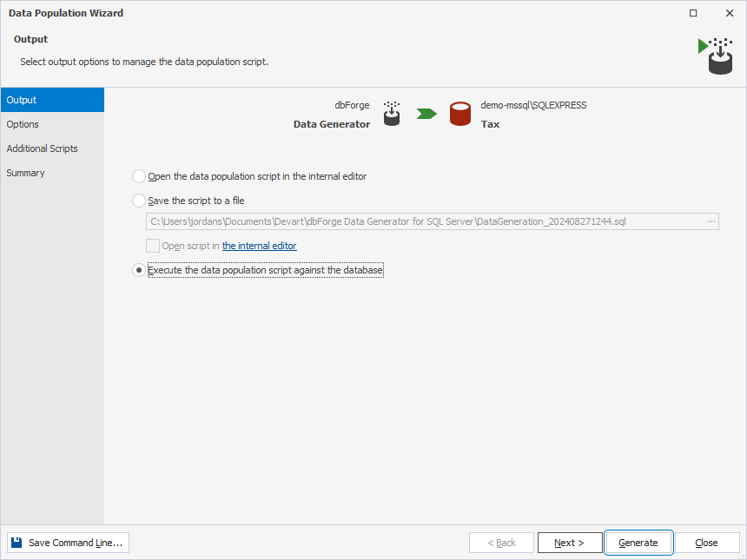This screenshot has width=747, height=560.
Task: Click the dbForge label
Action: [x=352, y=105]
